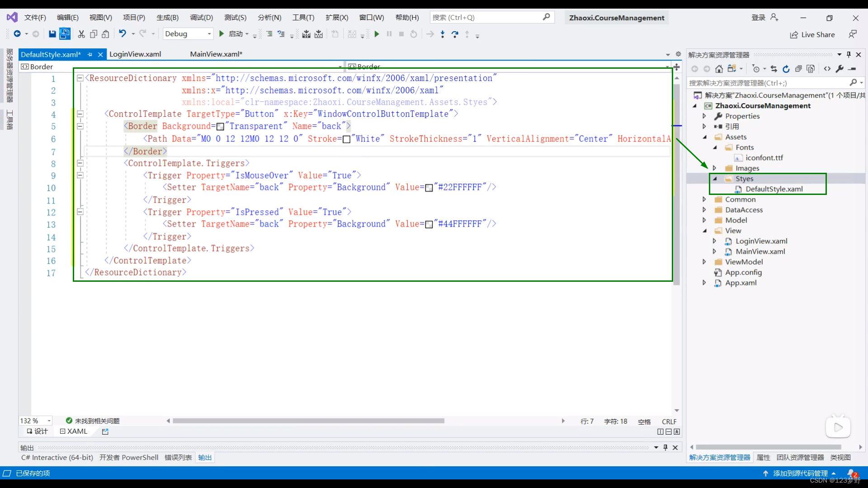The image size is (868, 488).
Task: Click #22FFFFFF color swatch on line 10
Action: click(429, 188)
